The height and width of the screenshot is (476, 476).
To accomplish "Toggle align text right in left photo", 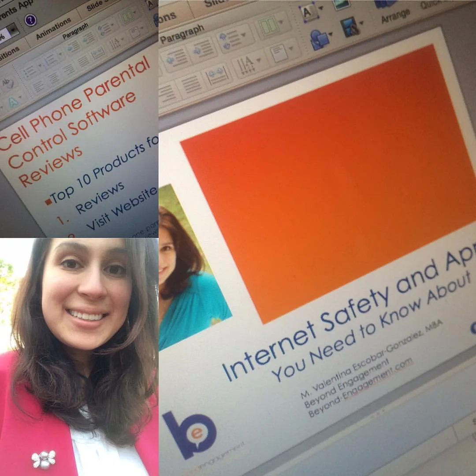I will click(69, 69).
